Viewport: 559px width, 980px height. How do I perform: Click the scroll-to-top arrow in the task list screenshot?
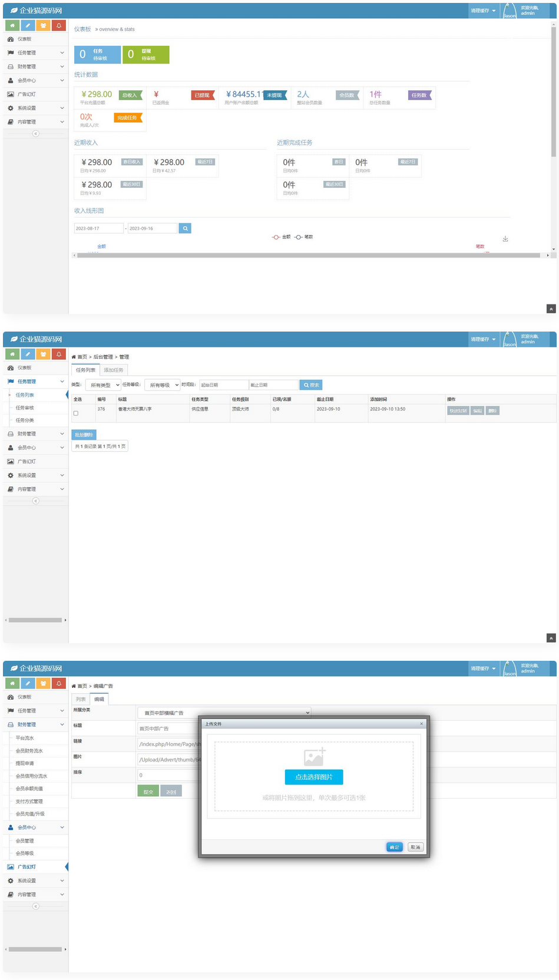[x=551, y=638]
